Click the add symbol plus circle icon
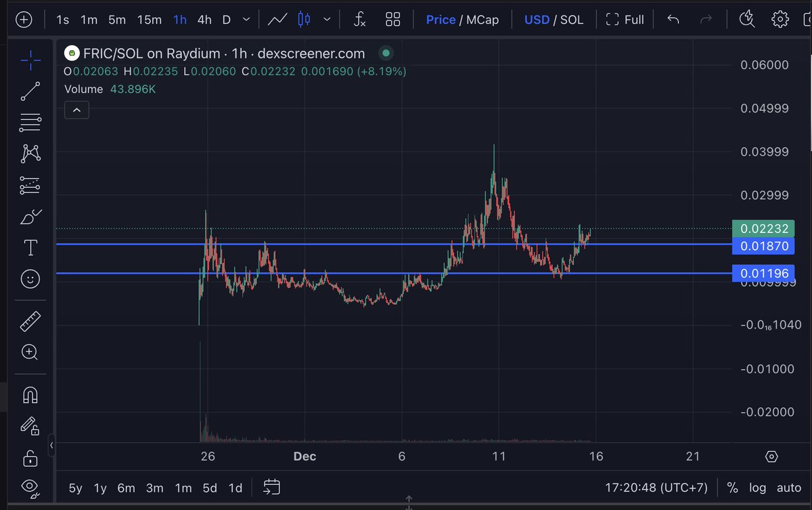The width and height of the screenshot is (812, 510). (24, 19)
